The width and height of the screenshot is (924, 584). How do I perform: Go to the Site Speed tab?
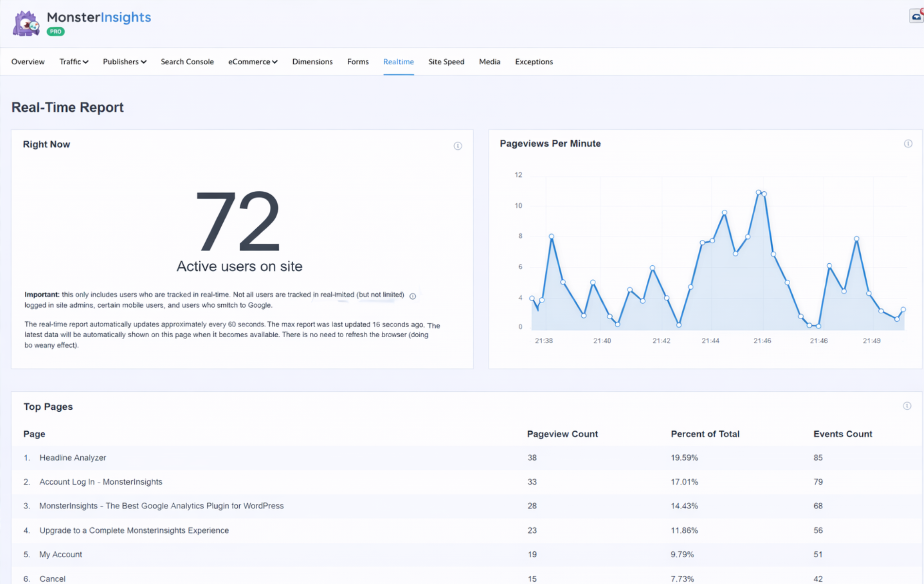click(446, 62)
